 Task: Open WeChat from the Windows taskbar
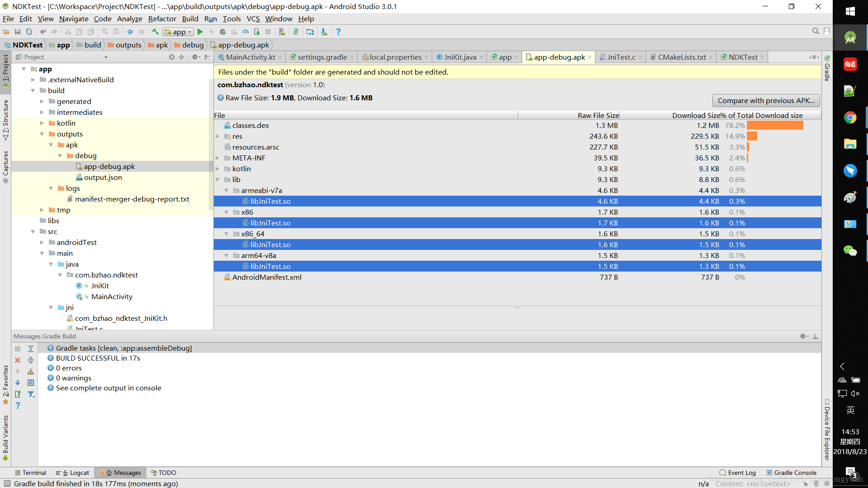click(x=850, y=251)
